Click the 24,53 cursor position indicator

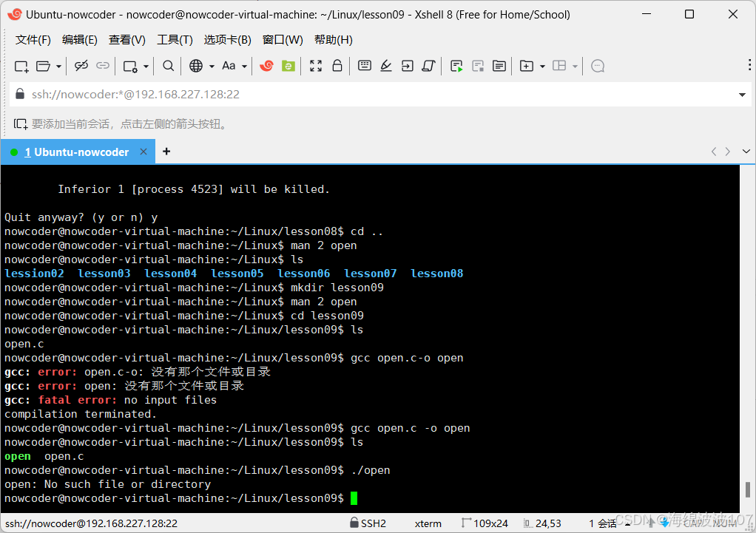pyautogui.click(x=543, y=523)
